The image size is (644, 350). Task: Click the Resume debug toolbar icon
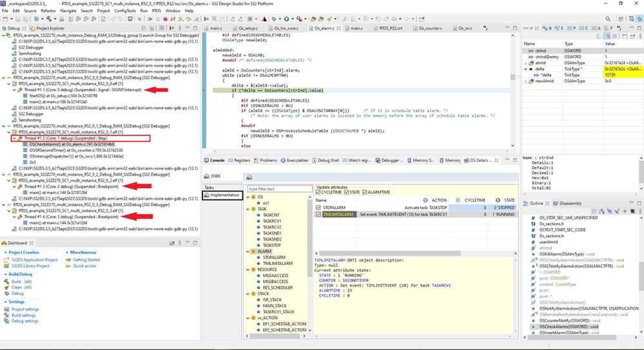149,19
